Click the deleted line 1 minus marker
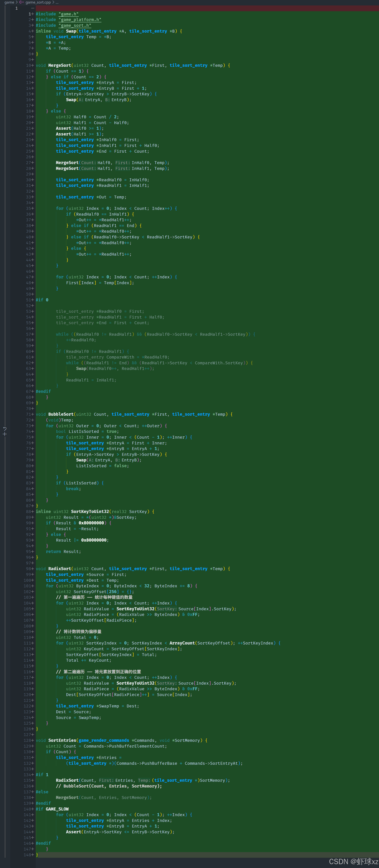This screenshot has height=868, width=379. (x=33, y=8)
